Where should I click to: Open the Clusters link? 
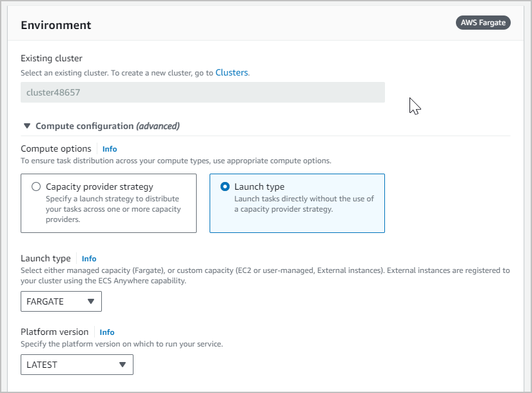232,73
